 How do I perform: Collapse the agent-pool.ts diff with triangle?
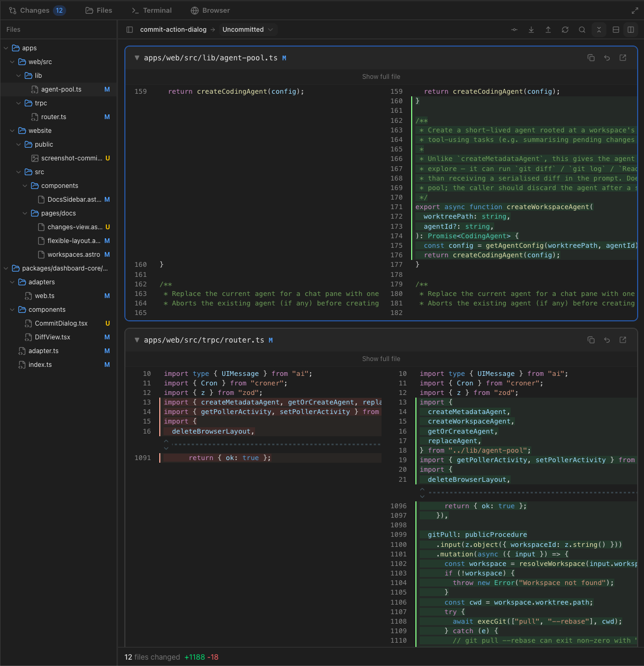pos(137,58)
